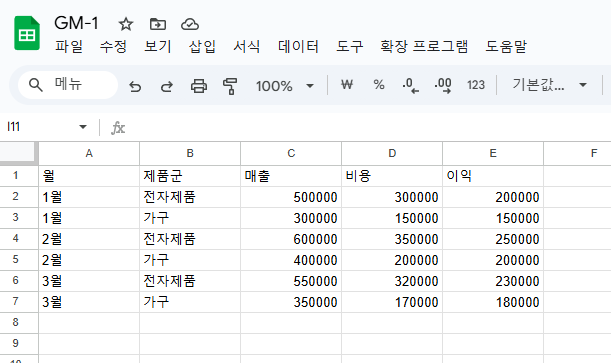Select row 1 header
The width and height of the screenshot is (611, 363).
[x=19, y=176]
